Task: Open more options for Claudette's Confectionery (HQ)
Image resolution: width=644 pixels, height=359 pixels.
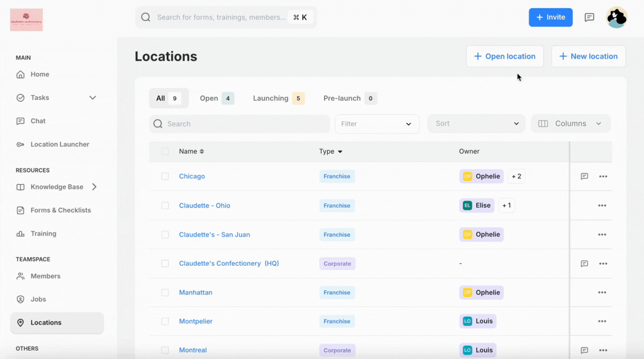Action: (603, 264)
